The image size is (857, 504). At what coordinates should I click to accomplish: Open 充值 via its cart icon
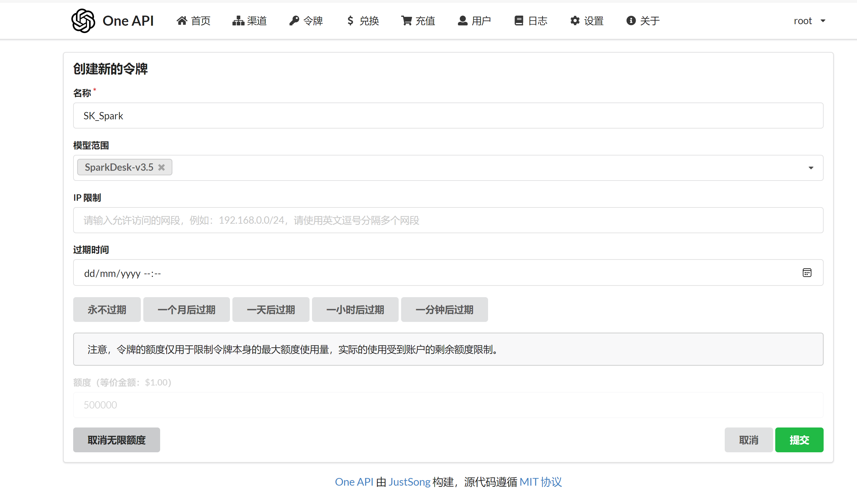(x=406, y=21)
